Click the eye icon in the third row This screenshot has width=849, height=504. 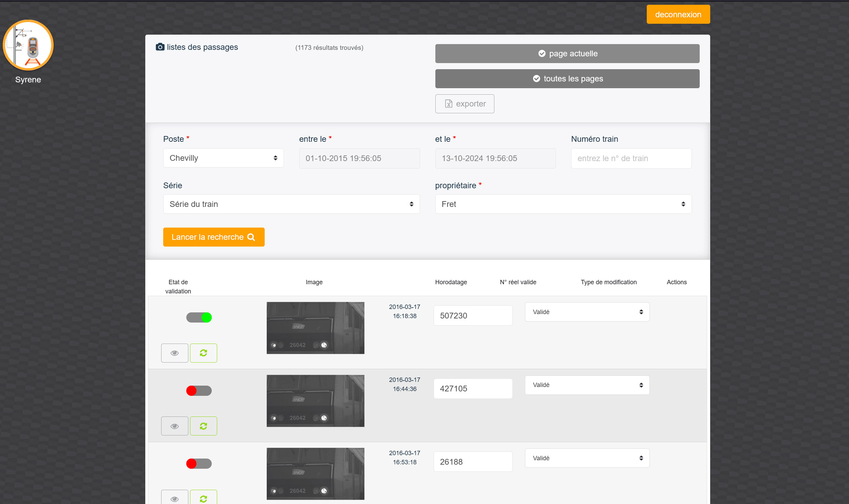coord(175,498)
